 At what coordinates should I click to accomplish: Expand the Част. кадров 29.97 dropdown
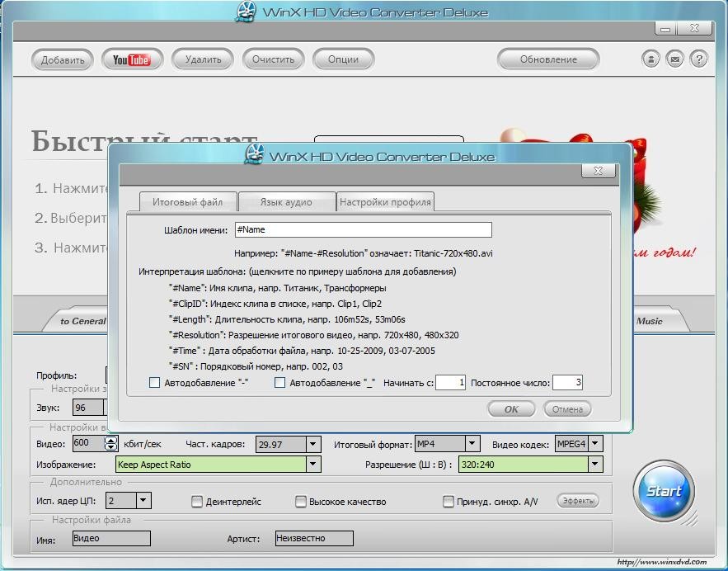click(x=313, y=444)
